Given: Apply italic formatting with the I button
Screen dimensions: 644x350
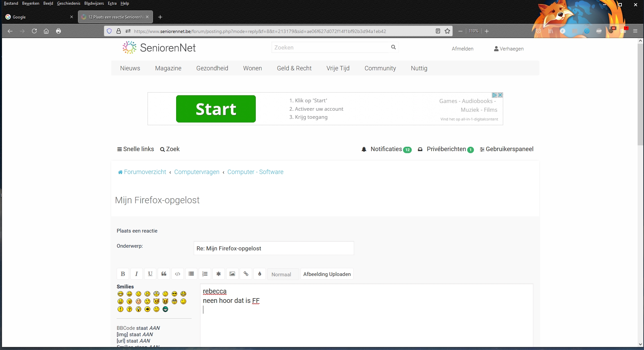Looking at the screenshot, I should point(136,274).
